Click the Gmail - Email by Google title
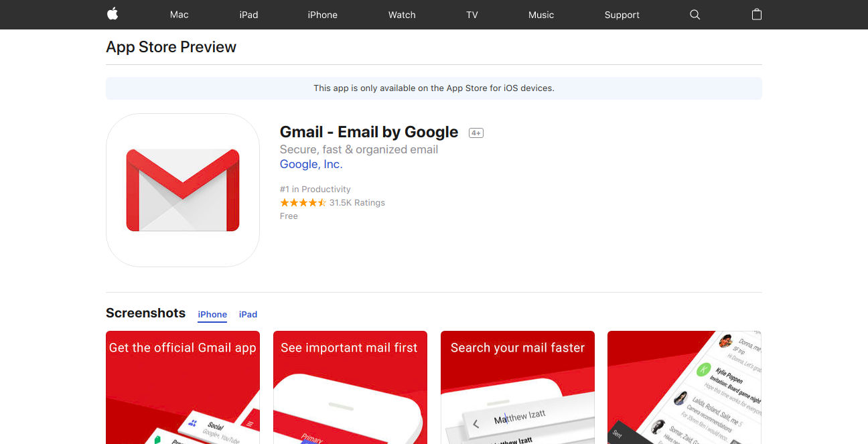This screenshot has height=444, width=868. pos(369,132)
